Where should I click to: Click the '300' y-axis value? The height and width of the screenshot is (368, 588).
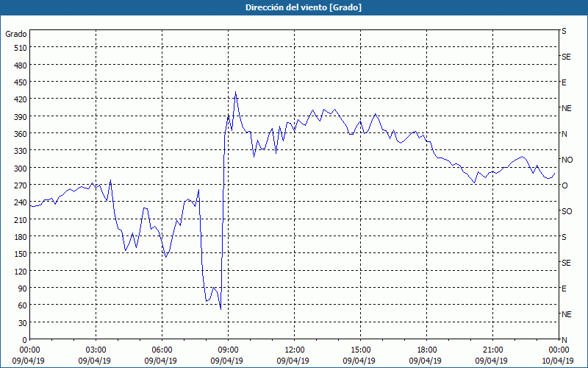21,169
